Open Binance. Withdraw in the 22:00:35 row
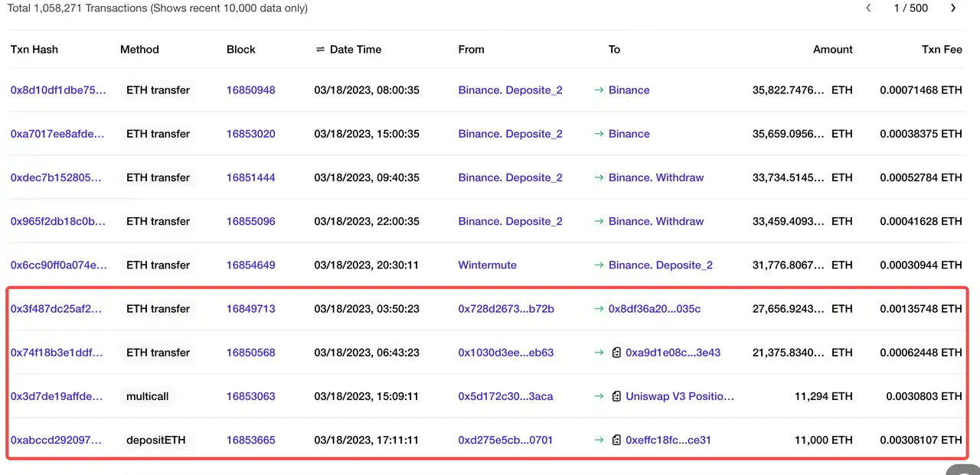 [656, 221]
